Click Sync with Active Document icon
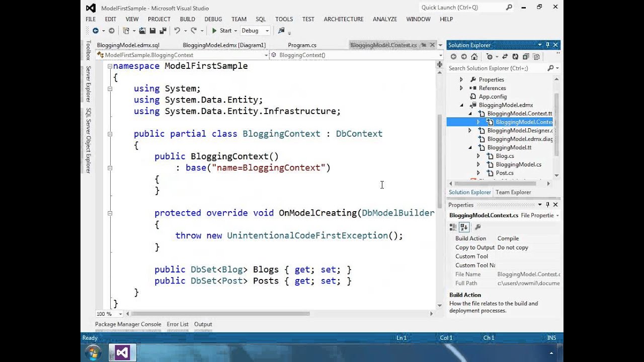The image size is (644, 362). (x=505, y=57)
